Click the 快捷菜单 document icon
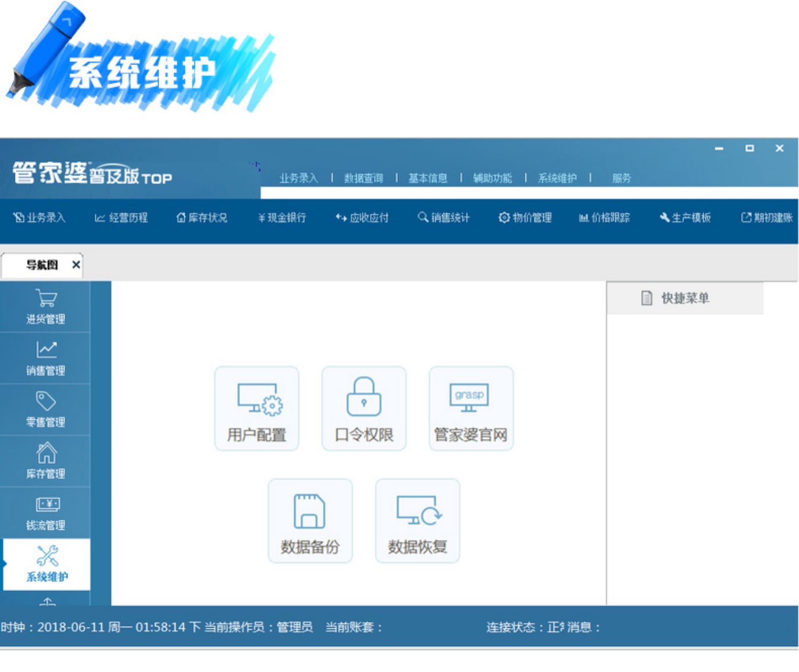 coord(647,298)
